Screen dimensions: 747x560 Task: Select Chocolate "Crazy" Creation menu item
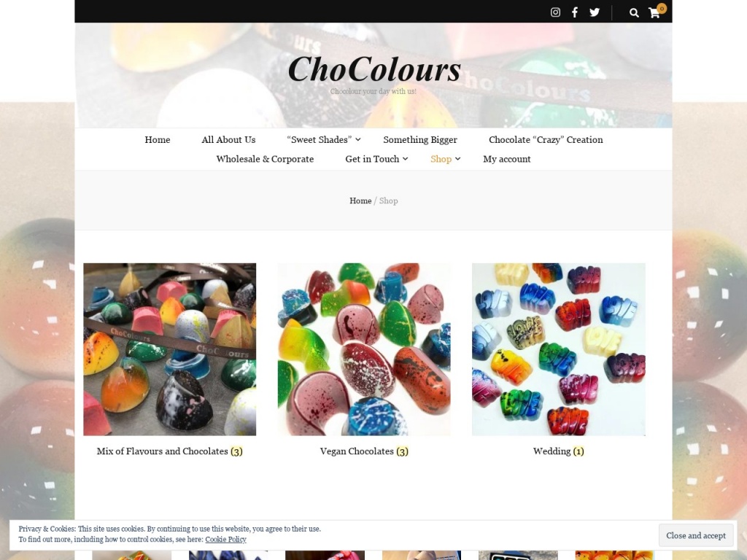coord(546,139)
